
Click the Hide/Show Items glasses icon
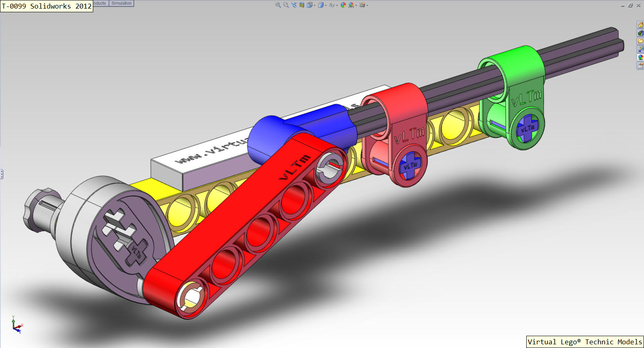click(x=332, y=5)
